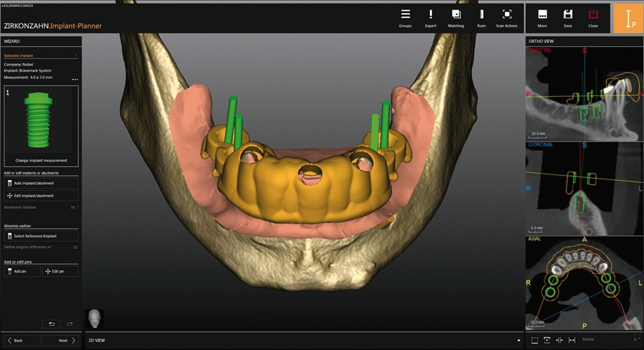This screenshot has width=644, height=350.
Task: Open Scan Actions
Action: coord(506,17)
